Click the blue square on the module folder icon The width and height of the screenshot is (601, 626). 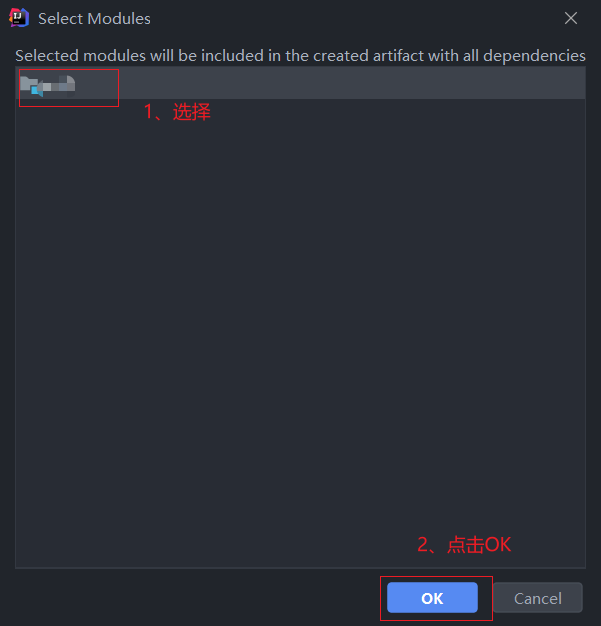tap(35, 91)
